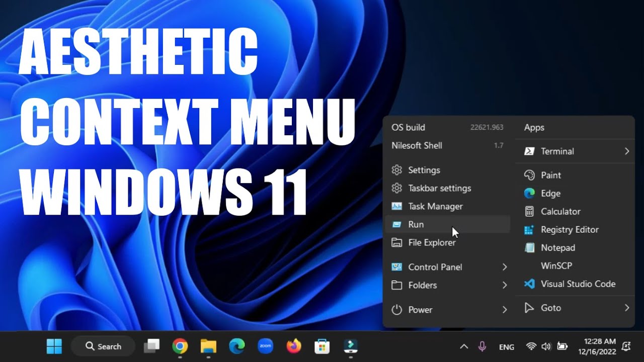Choose WinSCP from the Apps list
Screen dimensions: 644x362
pyautogui.click(x=575, y=265)
